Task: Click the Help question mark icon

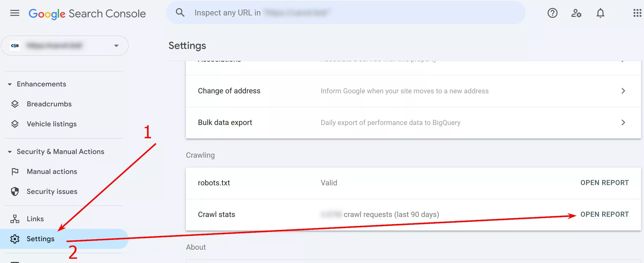Action: [x=552, y=13]
